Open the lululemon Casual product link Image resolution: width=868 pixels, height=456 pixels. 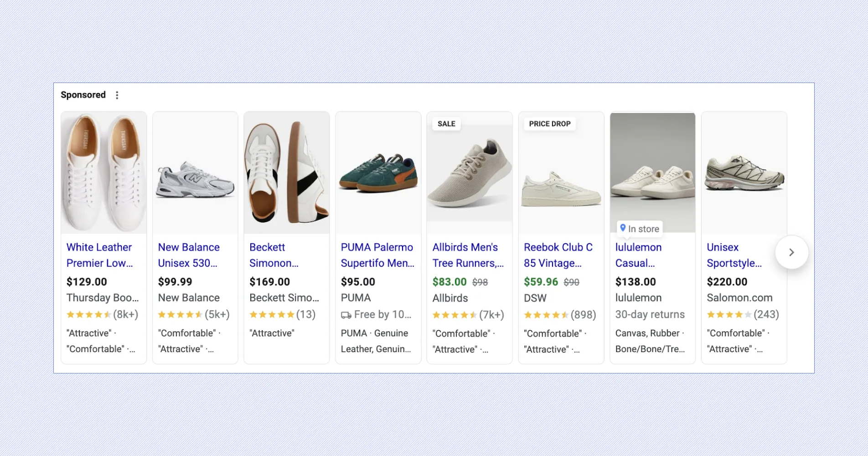(639, 255)
